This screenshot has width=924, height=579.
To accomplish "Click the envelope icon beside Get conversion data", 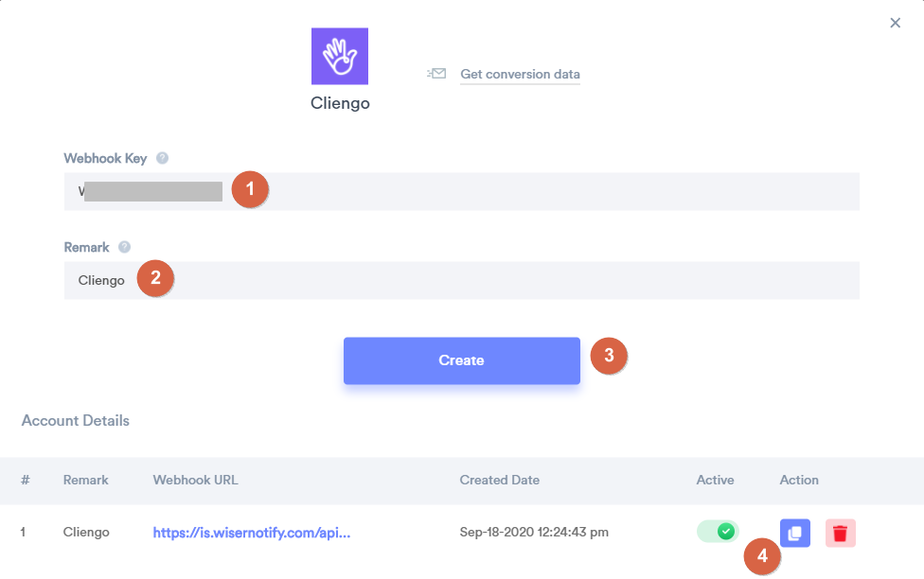I will pos(436,74).
